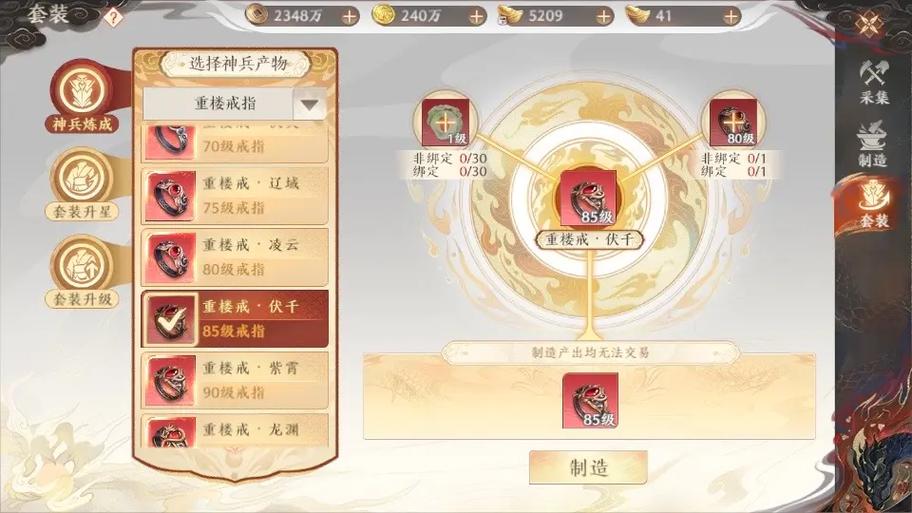Click the question mark help icon
912x513 pixels.
(113, 17)
